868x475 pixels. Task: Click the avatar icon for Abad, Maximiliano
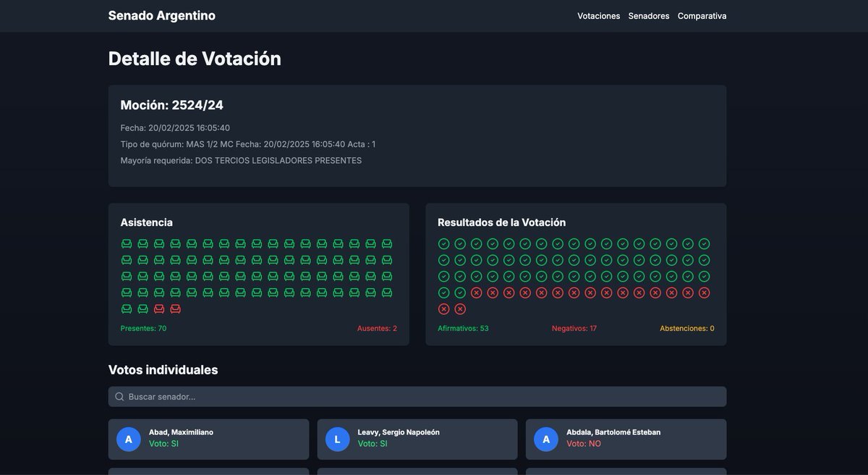click(x=129, y=440)
